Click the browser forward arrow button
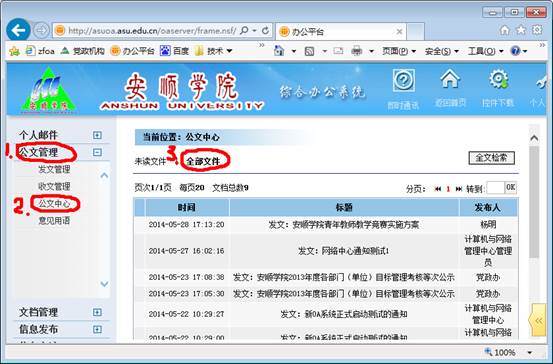The image size is (553, 364). pyautogui.click(x=41, y=31)
